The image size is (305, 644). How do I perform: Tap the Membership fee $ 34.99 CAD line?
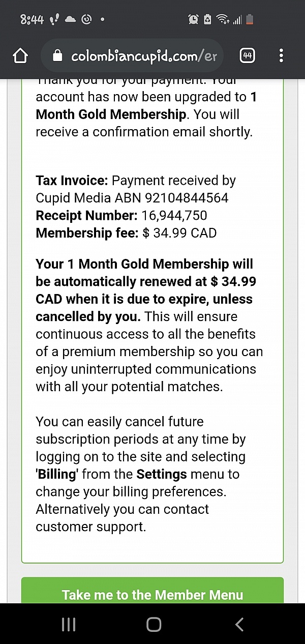[126, 233]
